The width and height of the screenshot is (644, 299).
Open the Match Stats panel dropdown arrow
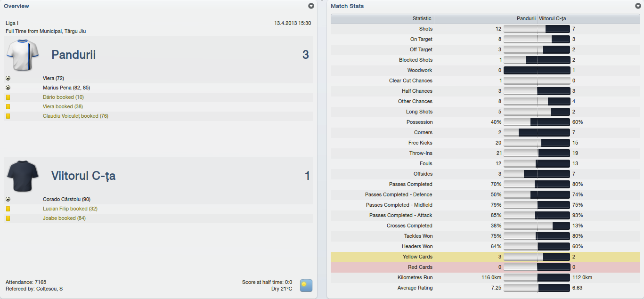[x=638, y=6]
